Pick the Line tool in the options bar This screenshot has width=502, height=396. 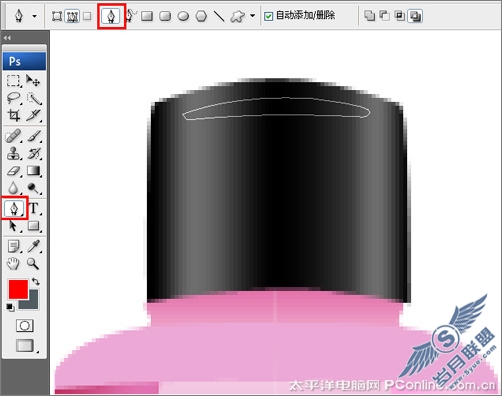click(x=219, y=16)
